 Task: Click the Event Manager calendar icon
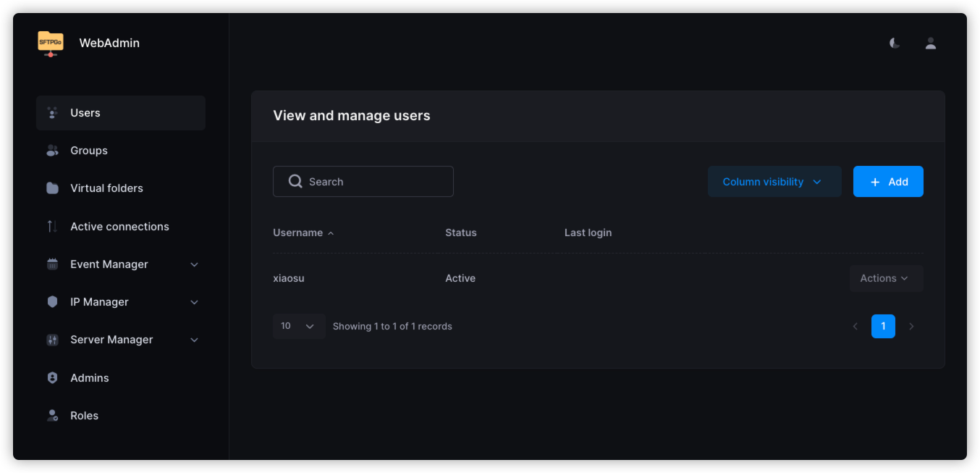(52, 264)
